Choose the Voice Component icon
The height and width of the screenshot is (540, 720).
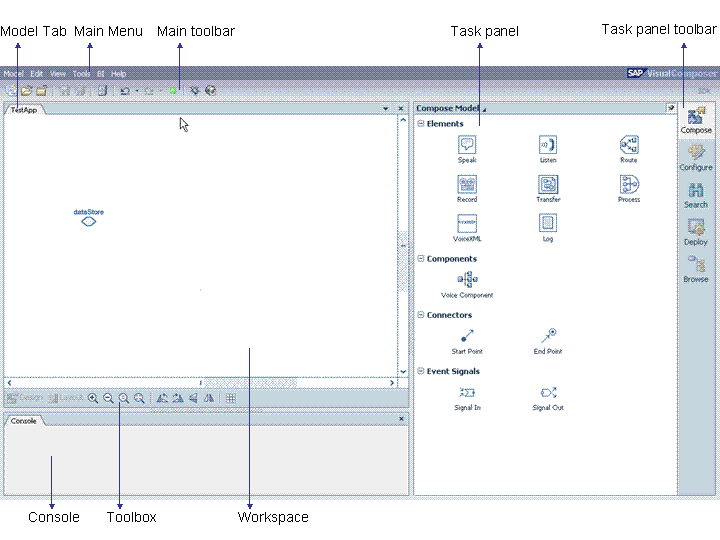pos(467,280)
